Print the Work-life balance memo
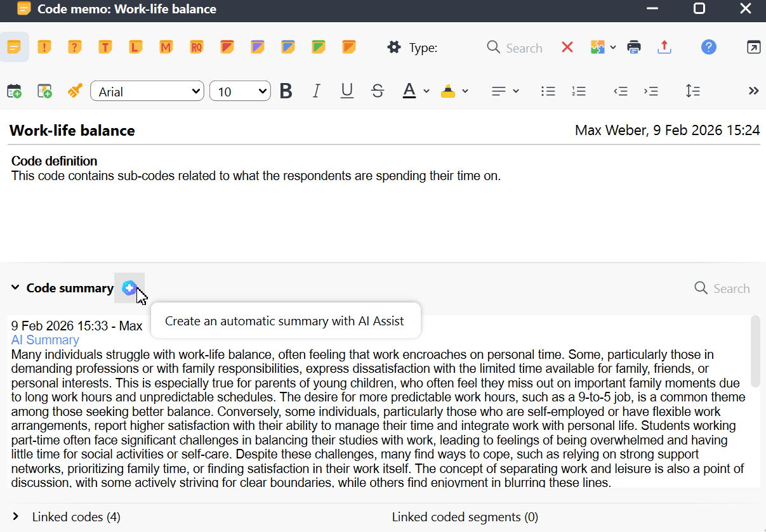766x532 pixels. 634,47
